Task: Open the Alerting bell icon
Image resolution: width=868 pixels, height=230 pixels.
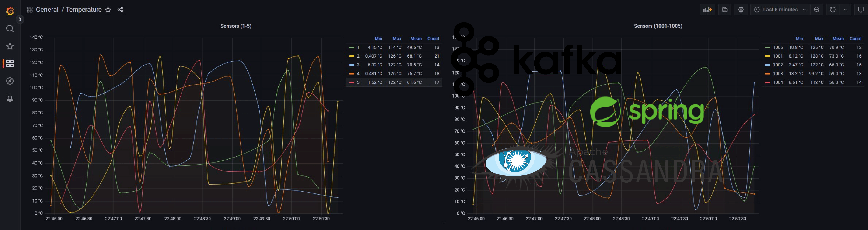Action: pos(10,98)
